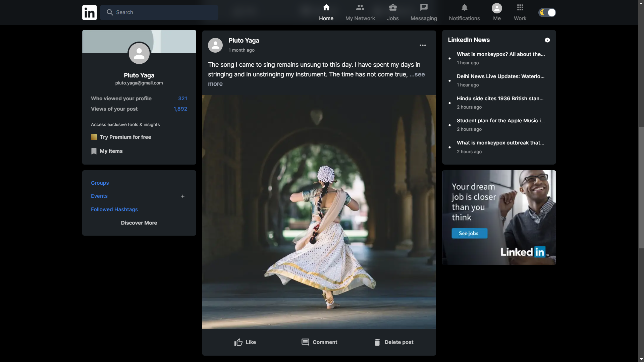The width and height of the screenshot is (644, 362).
Task: Click the My items bookmark icon
Action: [94, 151]
